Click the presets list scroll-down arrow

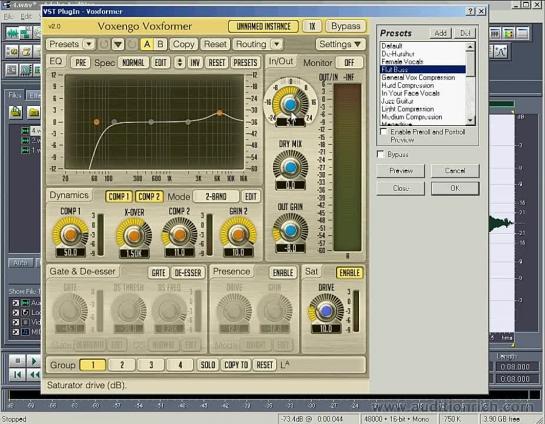tap(470, 120)
